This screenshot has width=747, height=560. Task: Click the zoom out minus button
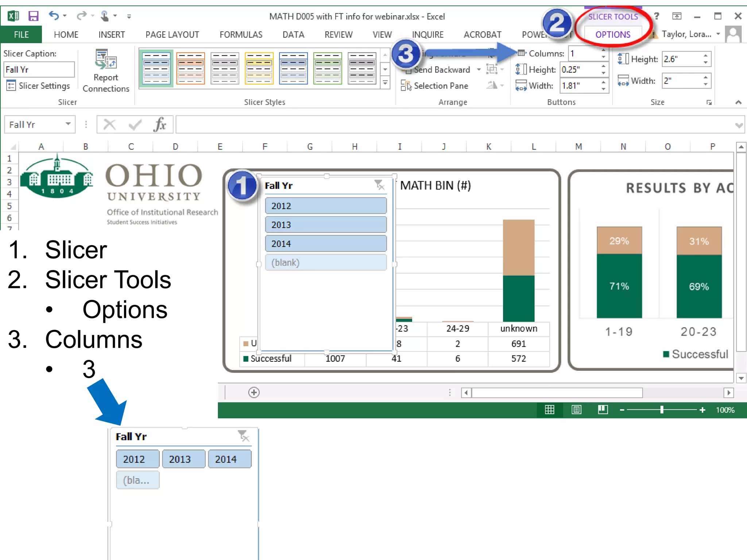[622, 410]
